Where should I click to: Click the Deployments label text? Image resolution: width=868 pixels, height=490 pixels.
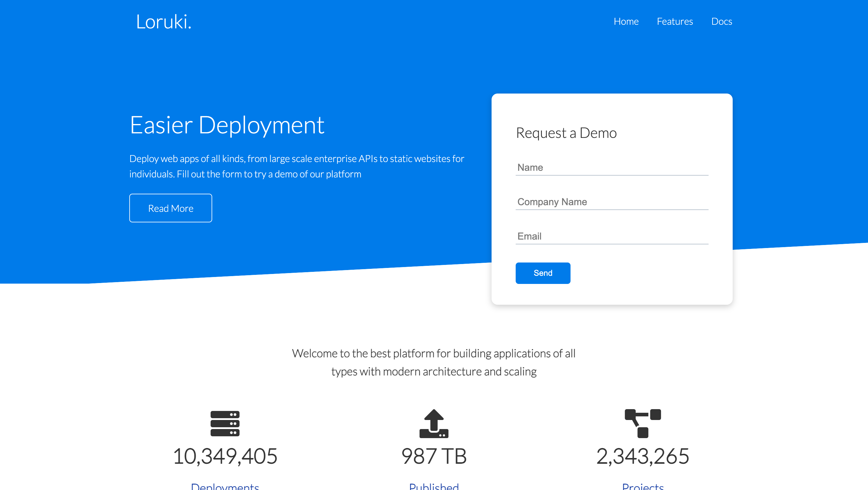coord(225,486)
